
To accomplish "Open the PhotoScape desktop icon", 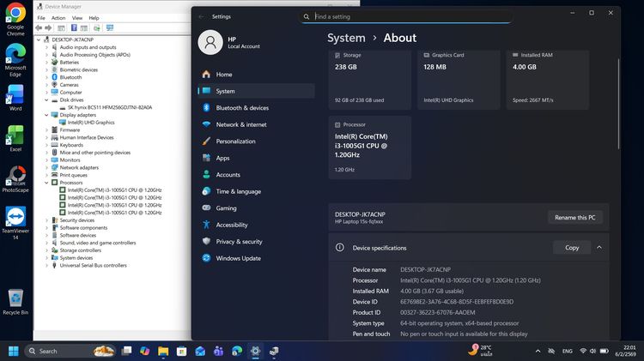I will point(15,177).
